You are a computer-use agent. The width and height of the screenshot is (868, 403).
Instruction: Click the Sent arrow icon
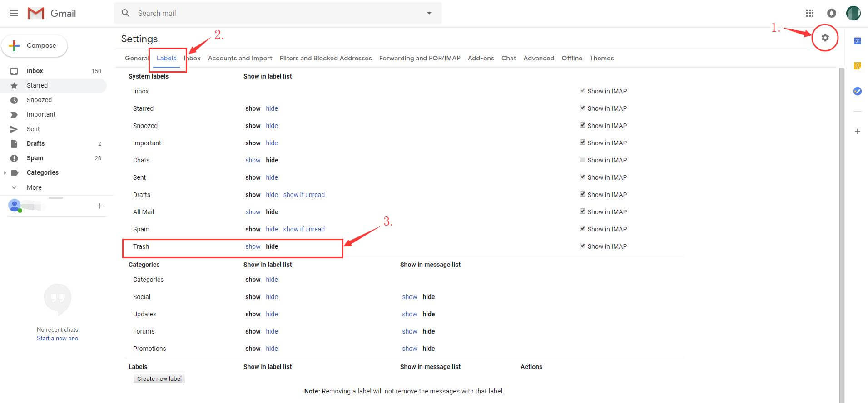14,129
